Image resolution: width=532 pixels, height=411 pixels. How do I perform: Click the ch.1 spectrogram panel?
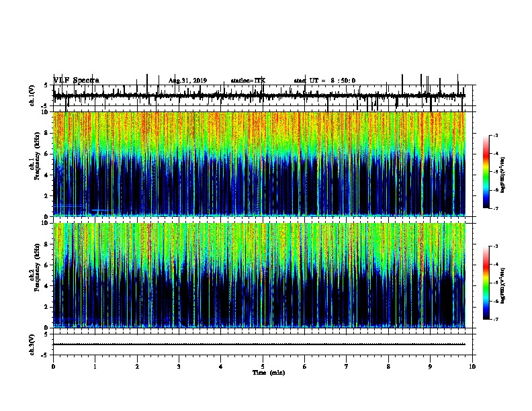[x=259, y=164]
